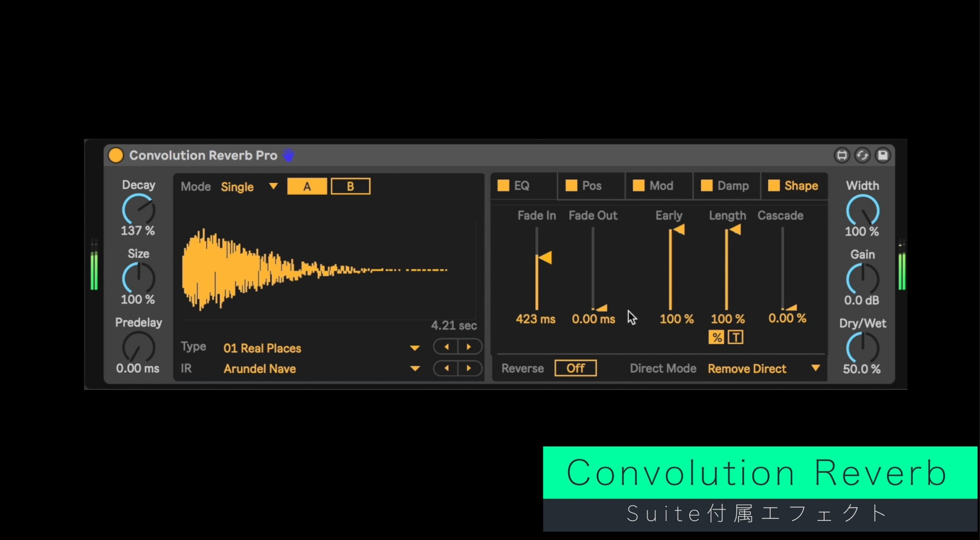The height and width of the screenshot is (540, 980).
Task: Click the Decay knob
Action: click(138, 210)
